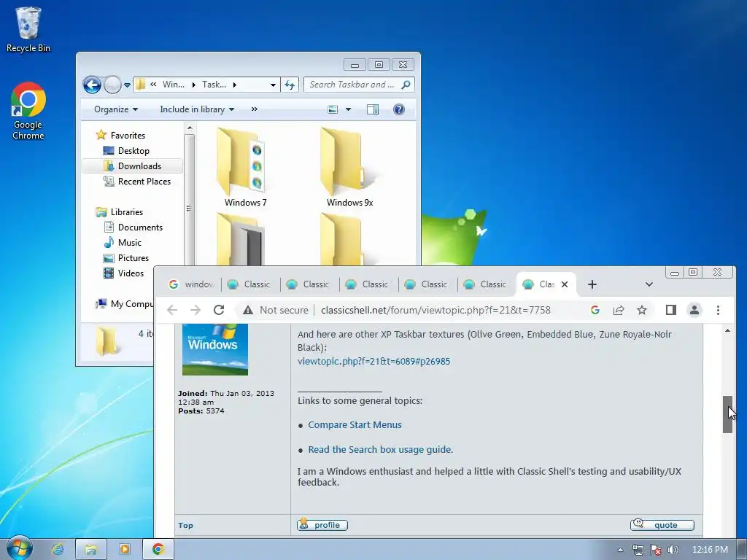Viewport: 747px width, 560px height.
Task: Open a new Chrome tab
Action: click(592, 284)
